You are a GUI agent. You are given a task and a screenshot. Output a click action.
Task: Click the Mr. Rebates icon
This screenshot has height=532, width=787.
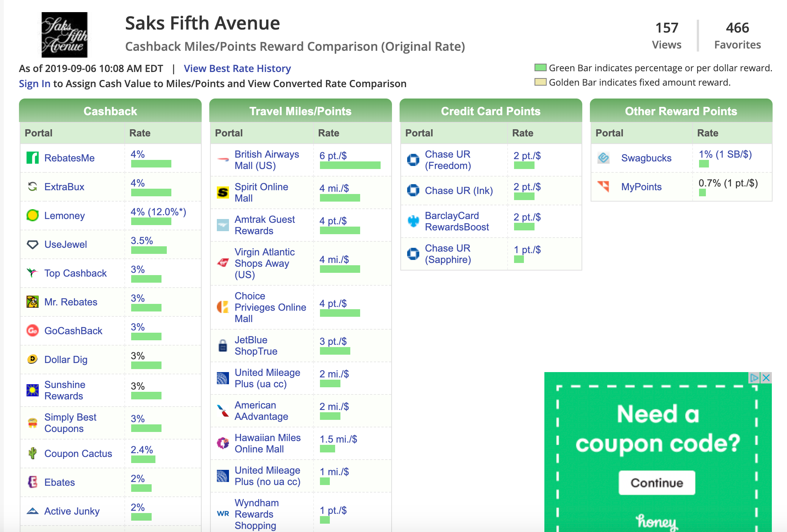pyautogui.click(x=33, y=302)
